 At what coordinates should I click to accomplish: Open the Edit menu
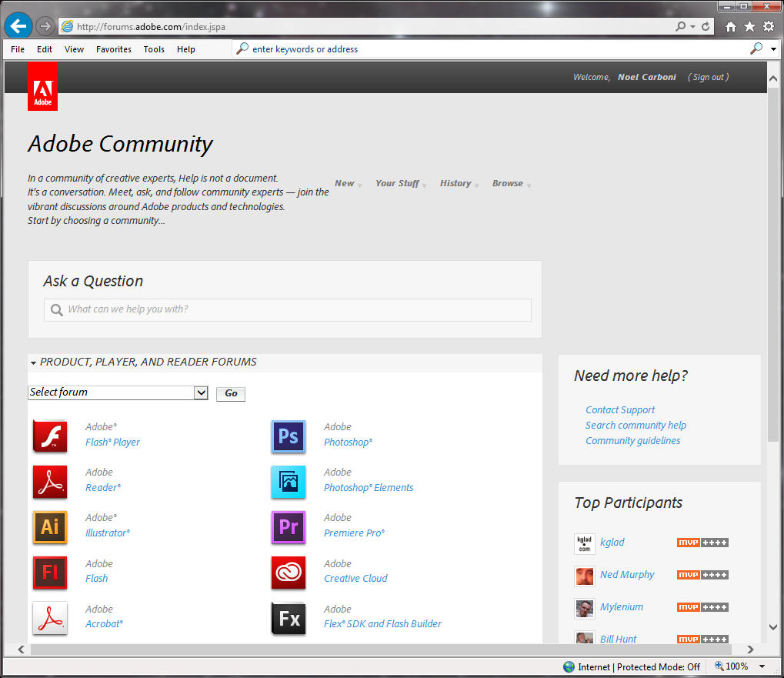(45, 49)
